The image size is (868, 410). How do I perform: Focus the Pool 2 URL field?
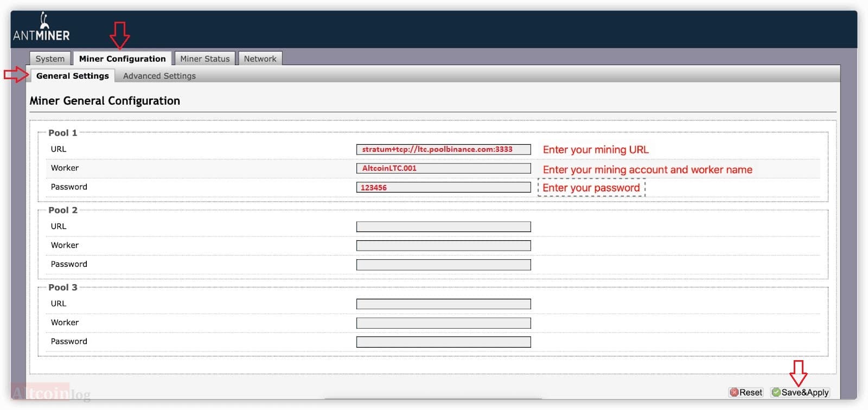443,227
